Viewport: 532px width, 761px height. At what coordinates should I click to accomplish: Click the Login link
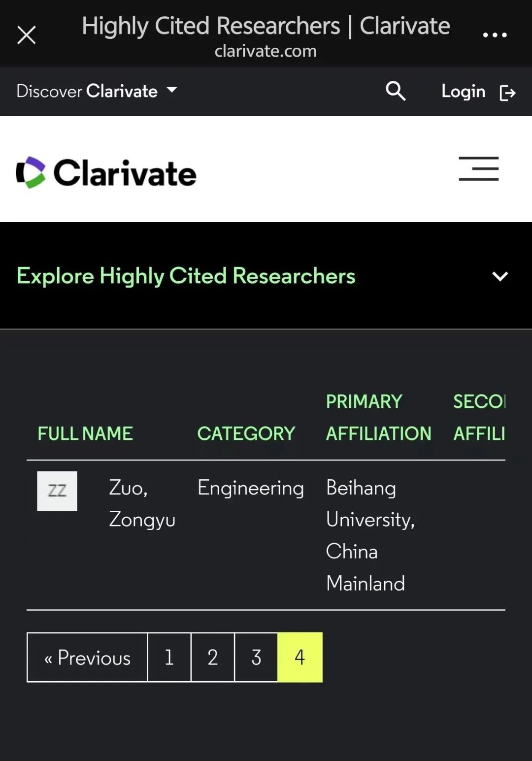463,91
